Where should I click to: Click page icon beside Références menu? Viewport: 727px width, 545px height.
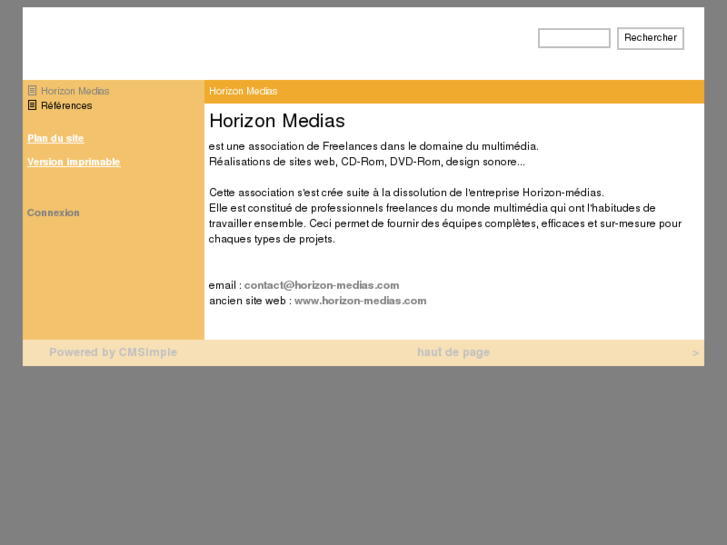click(x=32, y=105)
